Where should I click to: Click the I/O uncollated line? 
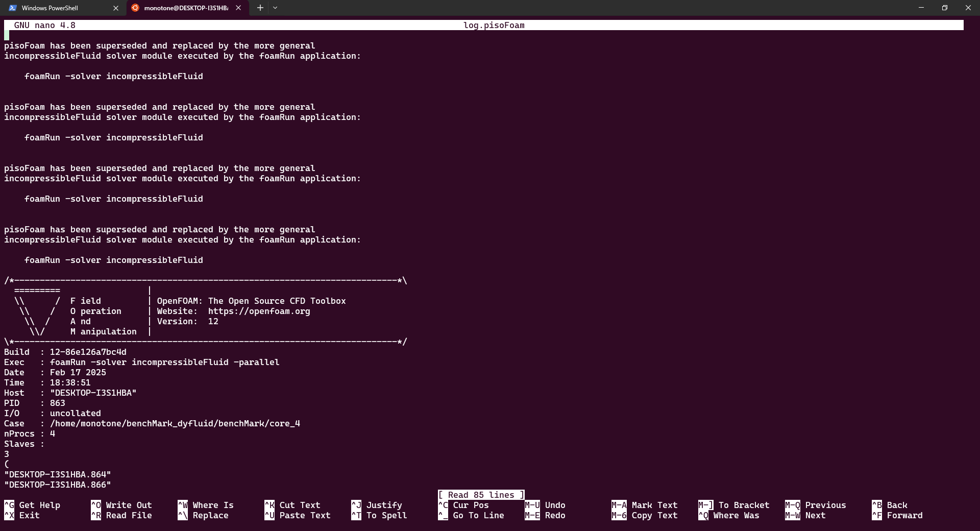(53, 413)
